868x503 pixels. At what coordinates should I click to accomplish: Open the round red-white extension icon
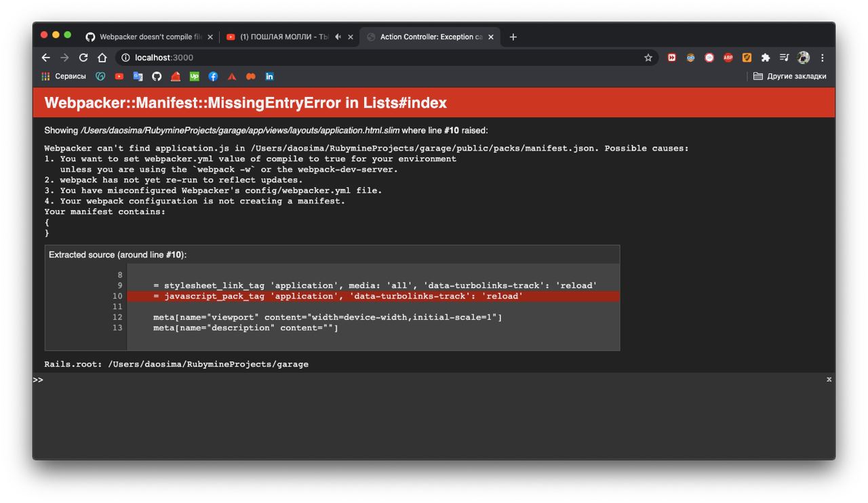[709, 58]
